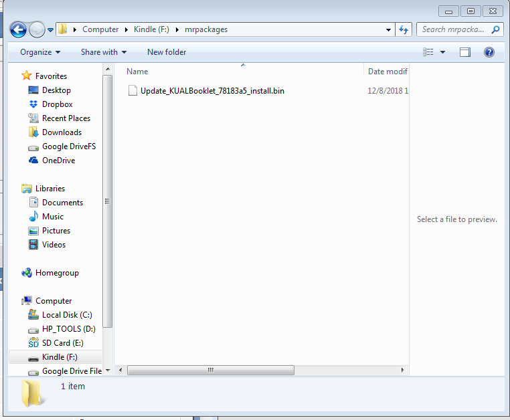Open the Music library
The height and width of the screenshot is (420, 510).
click(x=53, y=217)
